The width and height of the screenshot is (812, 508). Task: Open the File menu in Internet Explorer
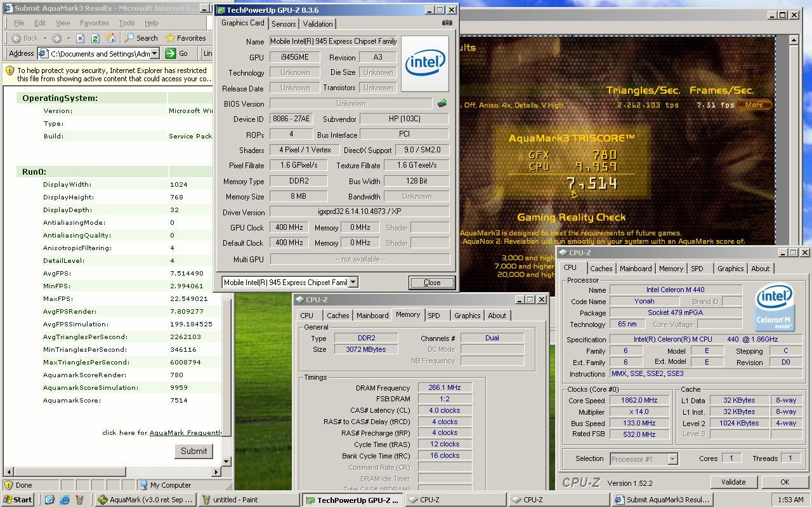coord(20,23)
